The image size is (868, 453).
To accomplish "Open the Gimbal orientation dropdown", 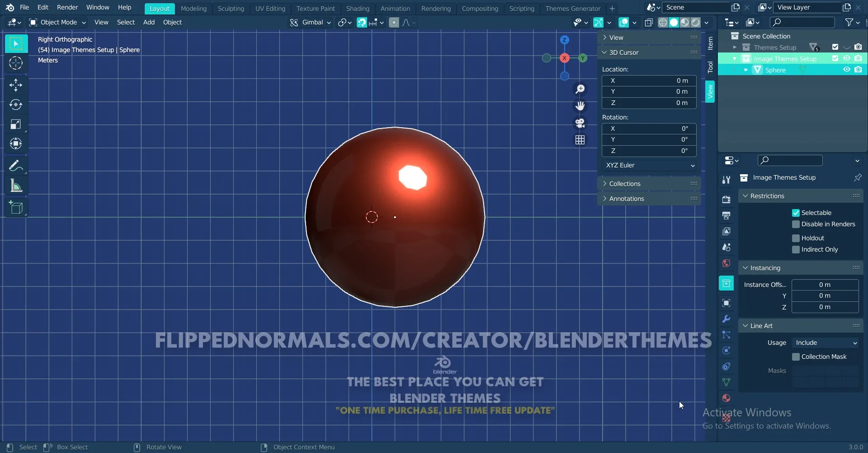I will [x=311, y=22].
